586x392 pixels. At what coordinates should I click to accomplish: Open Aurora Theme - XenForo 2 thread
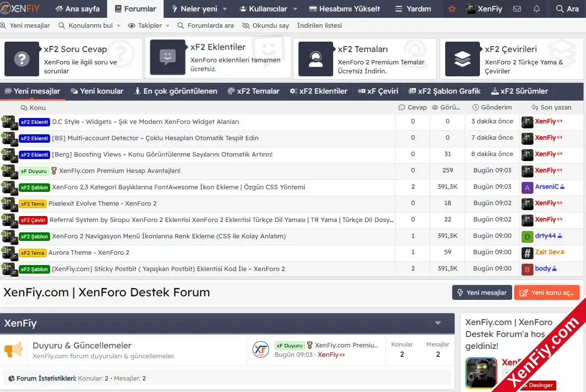point(89,253)
